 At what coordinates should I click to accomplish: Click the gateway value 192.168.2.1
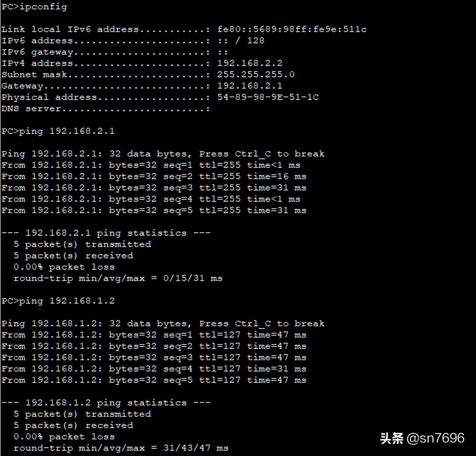pyautogui.click(x=250, y=86)
